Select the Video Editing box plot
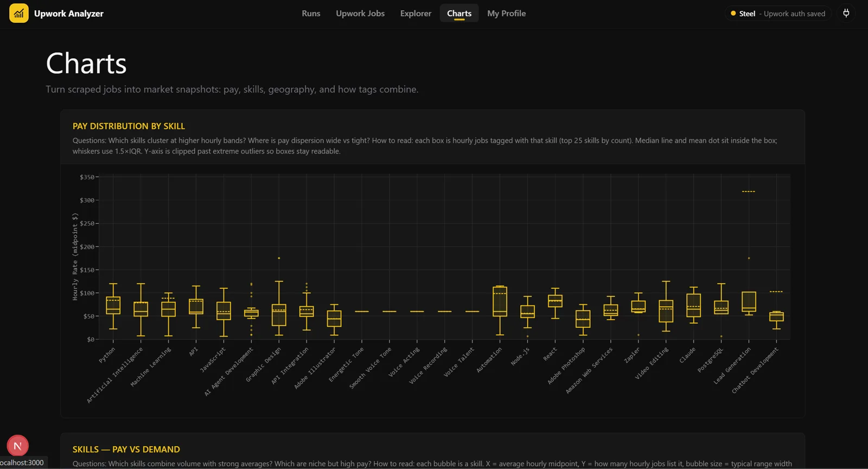 click(666, 311)
